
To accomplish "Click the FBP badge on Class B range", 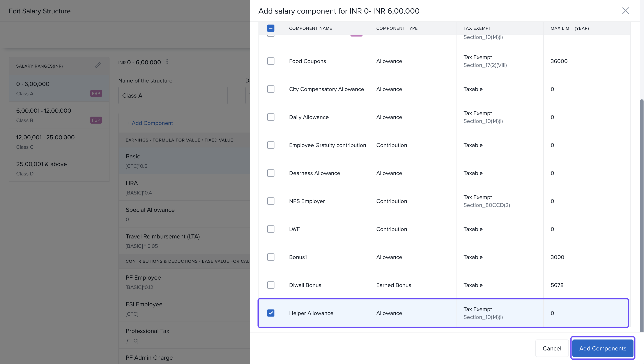I will tap(96, 120).
